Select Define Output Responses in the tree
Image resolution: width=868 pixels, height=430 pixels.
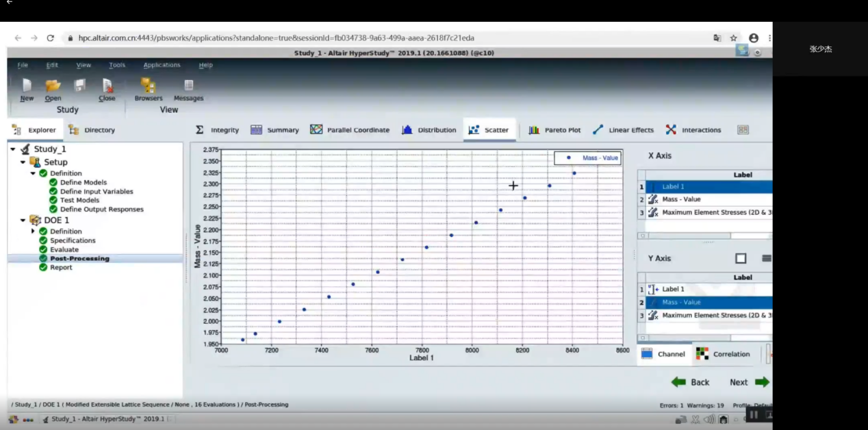tap(102, 210)
